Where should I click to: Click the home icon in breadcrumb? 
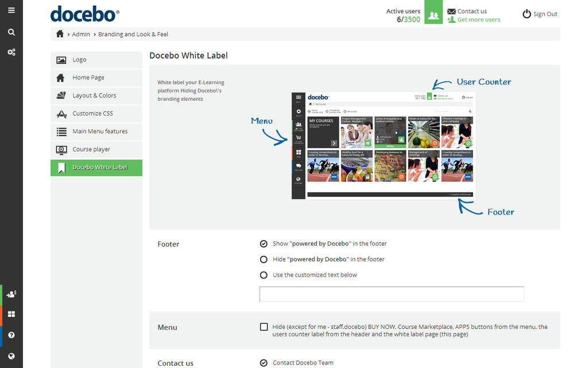click(x=60, y=34)
